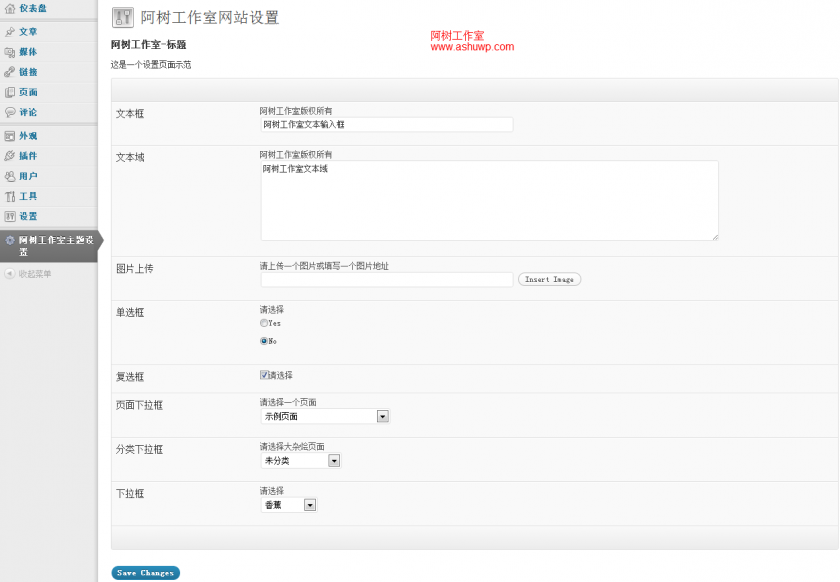Click the users icon beside 用户
This screenshot has height=582, width=840.
[10, 176]
